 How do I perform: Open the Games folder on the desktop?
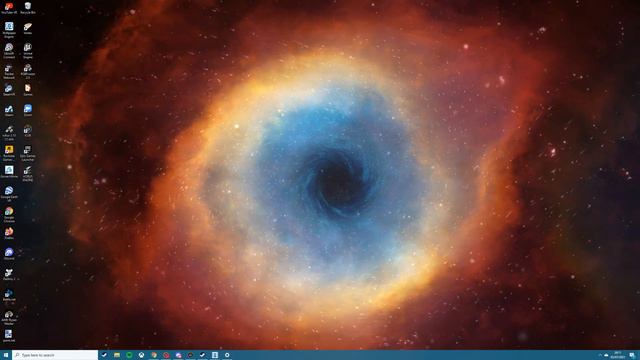point(28,90)
